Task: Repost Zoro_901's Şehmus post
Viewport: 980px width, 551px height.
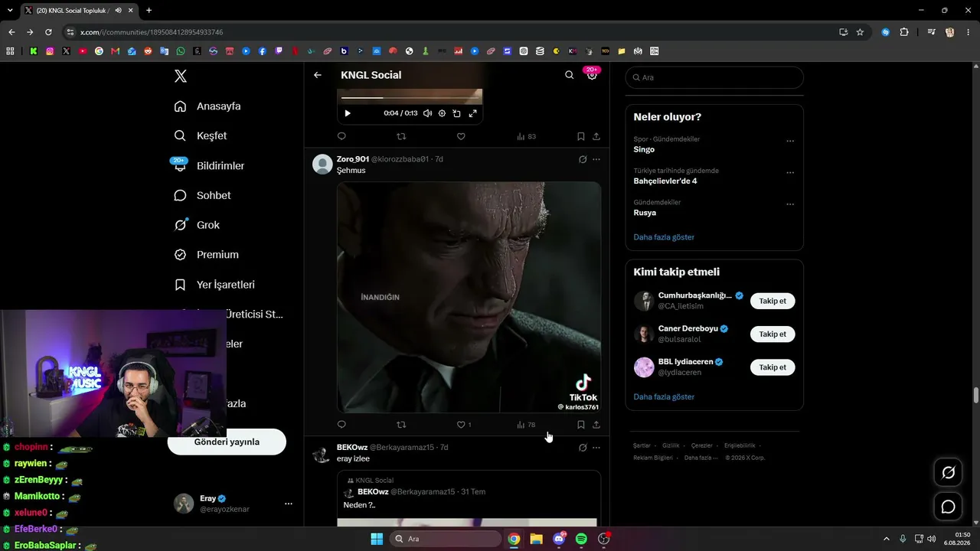Action: (x=401, y=425)
